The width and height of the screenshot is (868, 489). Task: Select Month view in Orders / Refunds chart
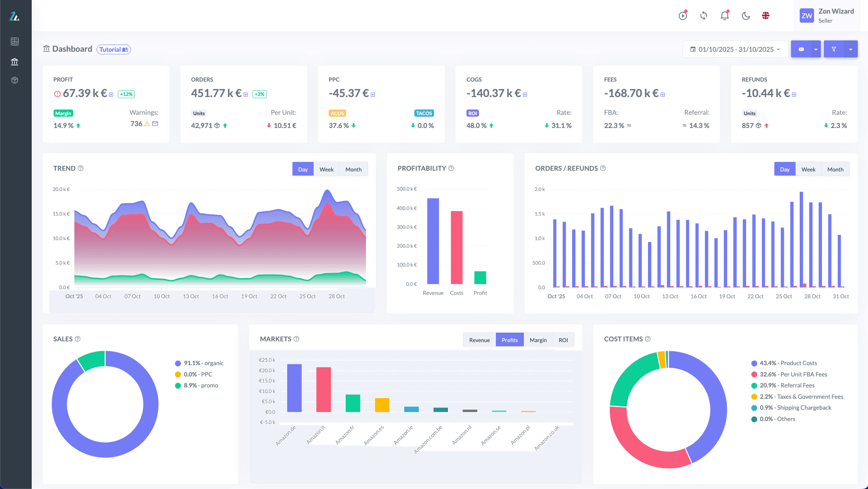pyautogui.click(x=835, y=169)
